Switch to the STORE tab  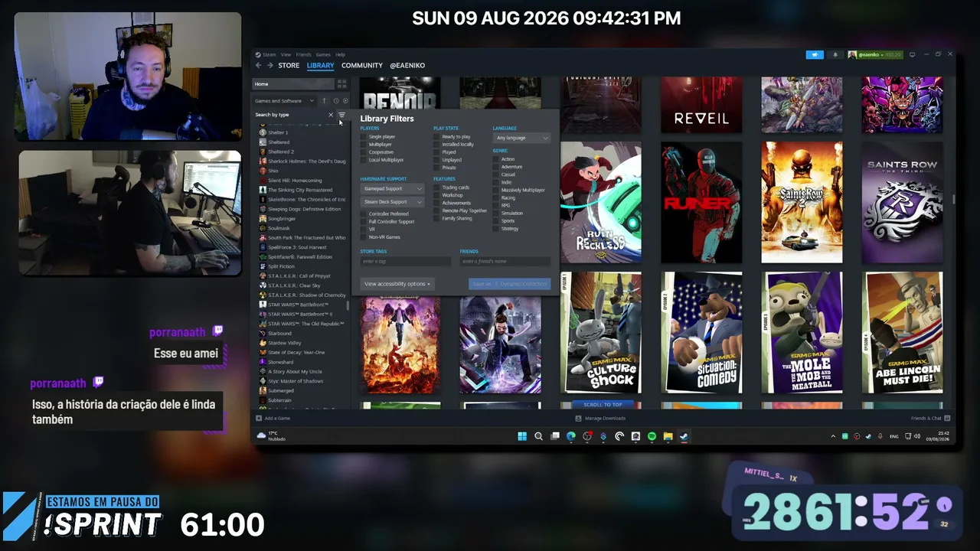click(x=289, y=66)
